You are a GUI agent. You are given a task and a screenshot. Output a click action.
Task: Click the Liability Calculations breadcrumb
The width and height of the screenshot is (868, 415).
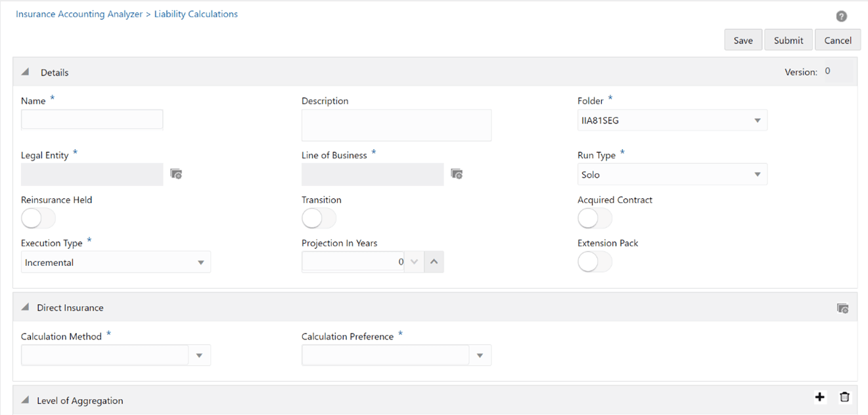click(195, 14)
